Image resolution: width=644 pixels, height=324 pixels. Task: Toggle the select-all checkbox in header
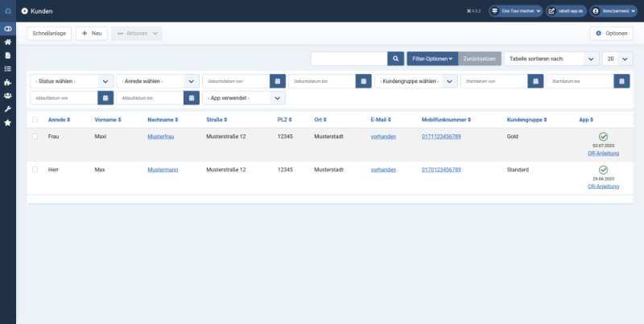[x=35, y=120]
